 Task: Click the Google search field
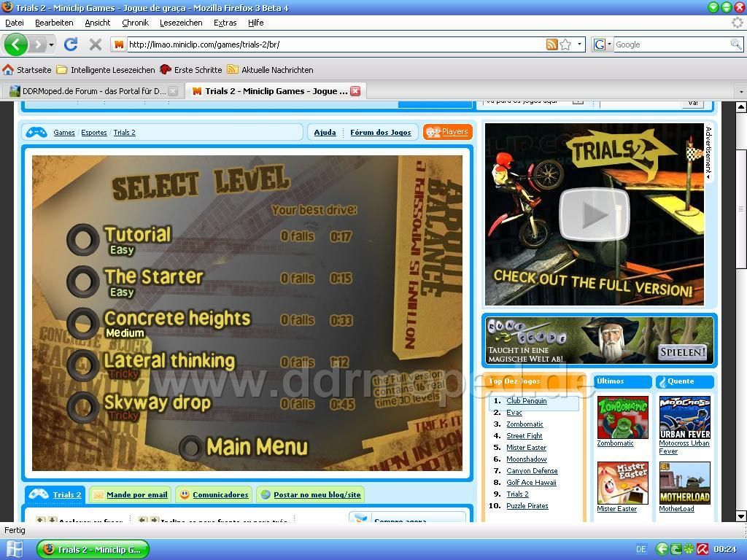[x=672, y=44]
